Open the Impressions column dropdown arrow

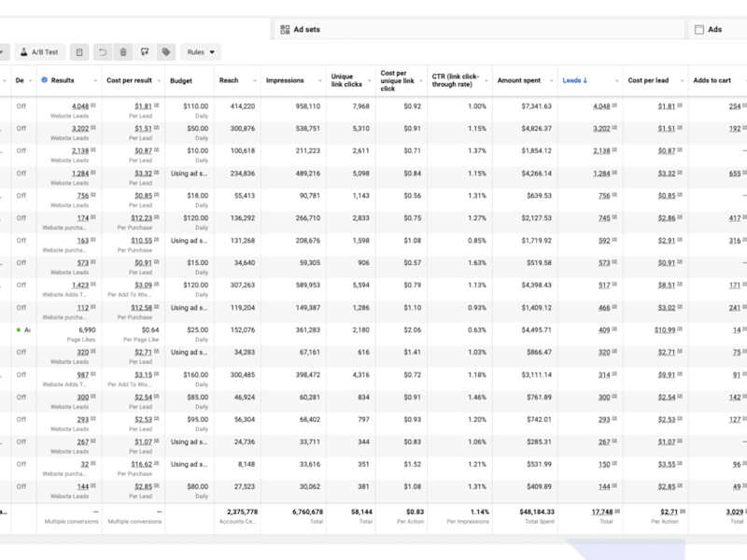(320, 81)
